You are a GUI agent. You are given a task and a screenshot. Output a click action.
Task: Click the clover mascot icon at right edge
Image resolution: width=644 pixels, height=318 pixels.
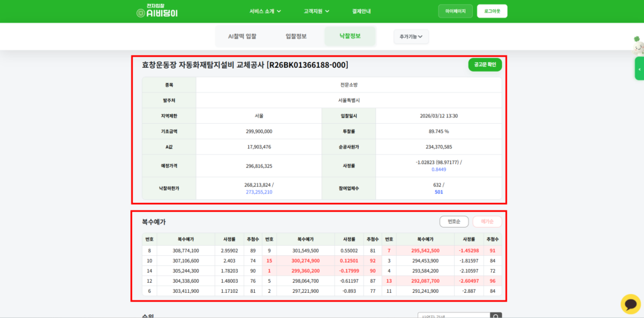636,44
